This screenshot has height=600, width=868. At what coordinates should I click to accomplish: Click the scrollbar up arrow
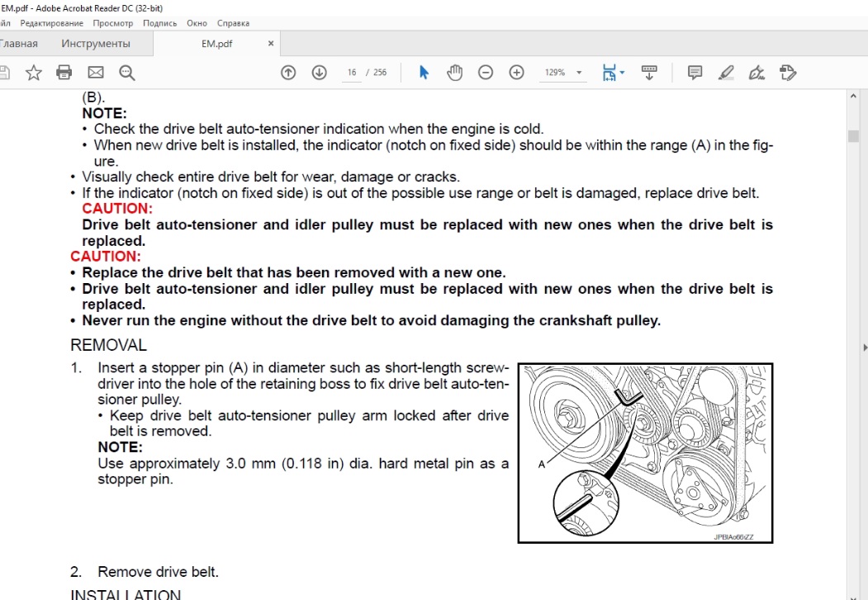[854, 97]
